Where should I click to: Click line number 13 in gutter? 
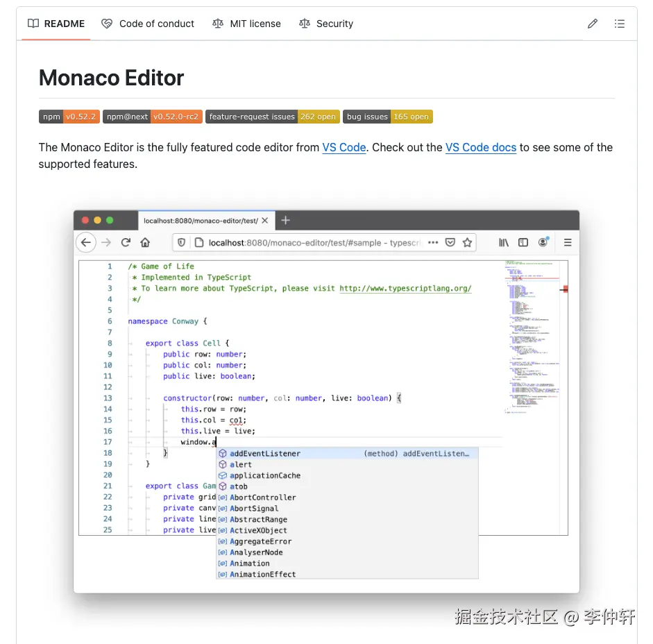(108, 398)
